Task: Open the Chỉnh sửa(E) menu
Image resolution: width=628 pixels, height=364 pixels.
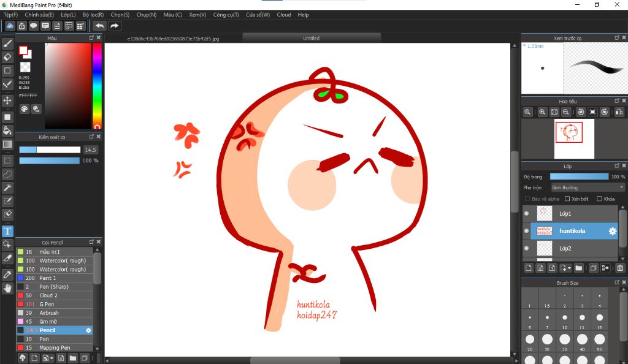Action: pyautogui.click(x=39, y=15)
